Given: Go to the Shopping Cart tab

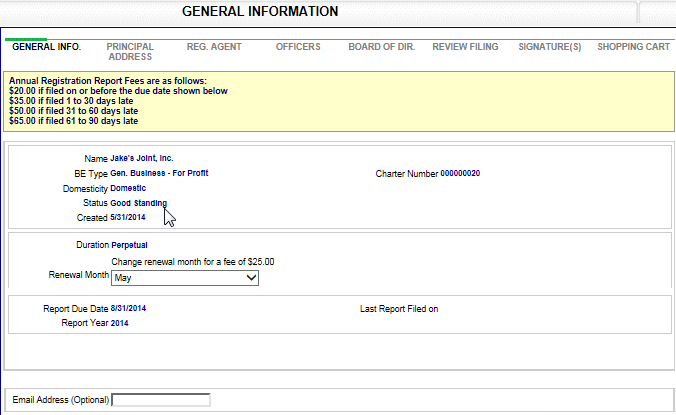Looking at the screenshot, I should click(x=633, y=46).
